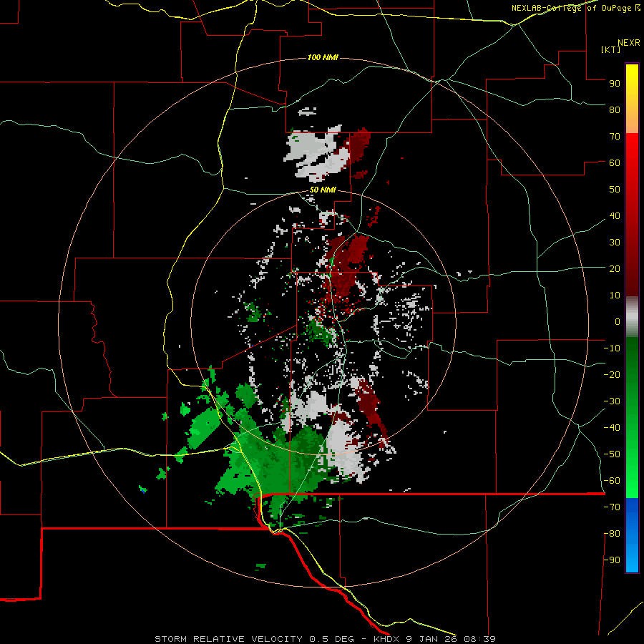Click the 90 value on the velocity scale
Screen dimensions: 644x644
615,84
